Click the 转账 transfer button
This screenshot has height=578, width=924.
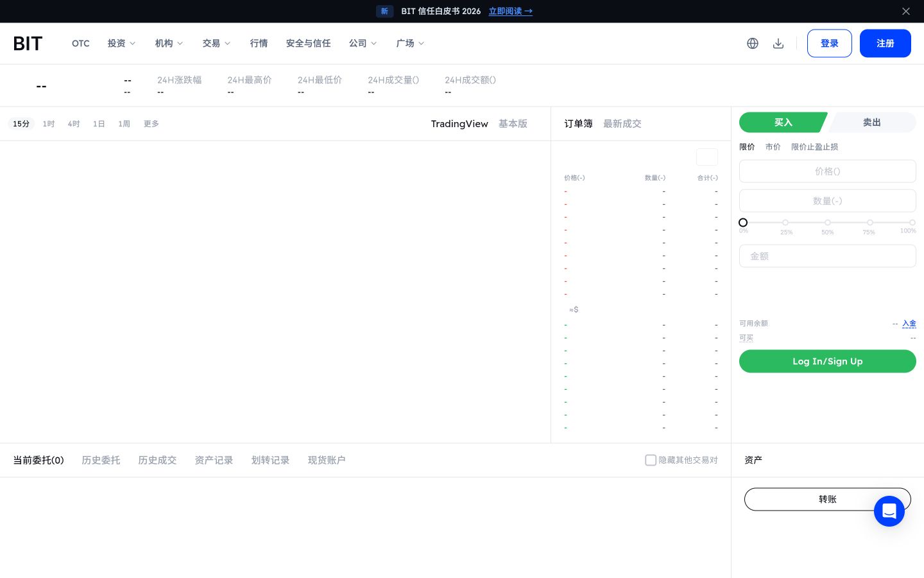[x=828, y=500]
